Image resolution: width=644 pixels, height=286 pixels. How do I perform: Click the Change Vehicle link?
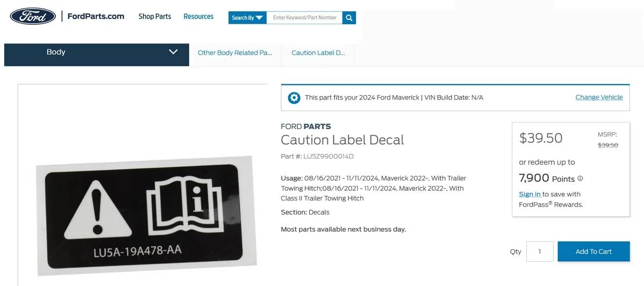[599, 97]
